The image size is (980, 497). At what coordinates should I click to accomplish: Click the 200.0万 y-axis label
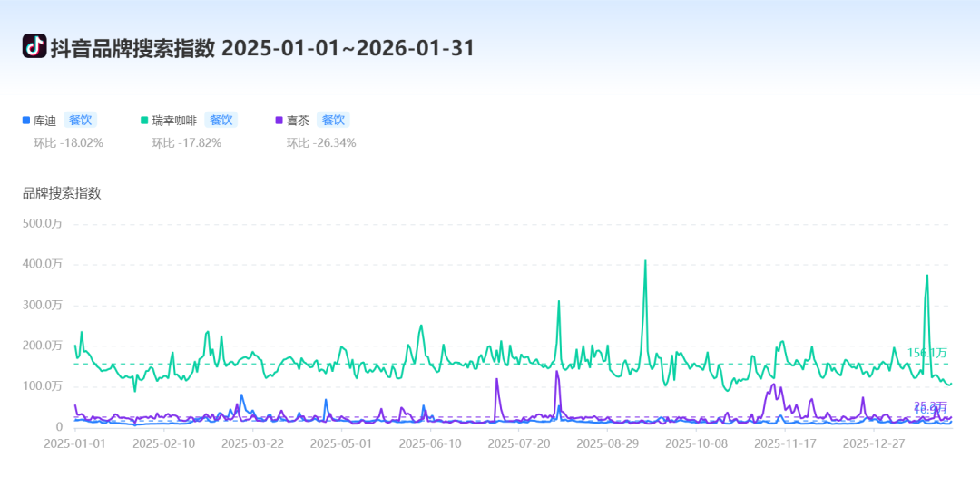43,346
